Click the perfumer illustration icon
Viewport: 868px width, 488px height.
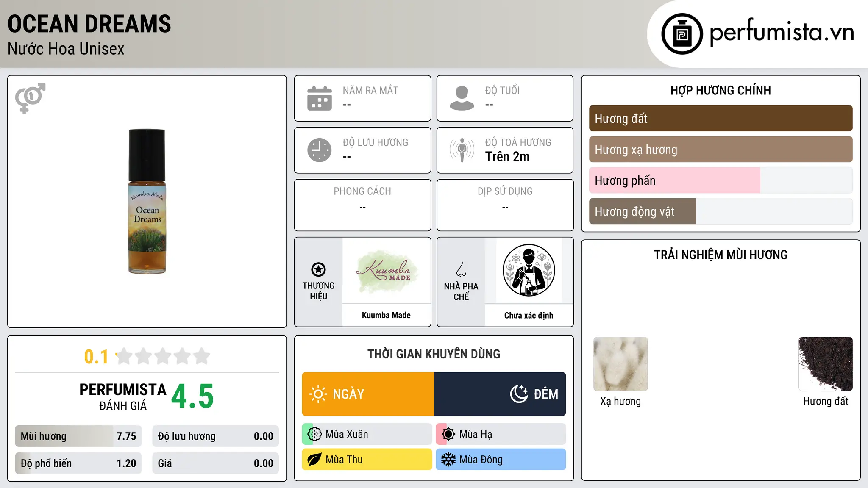[529, 270]
